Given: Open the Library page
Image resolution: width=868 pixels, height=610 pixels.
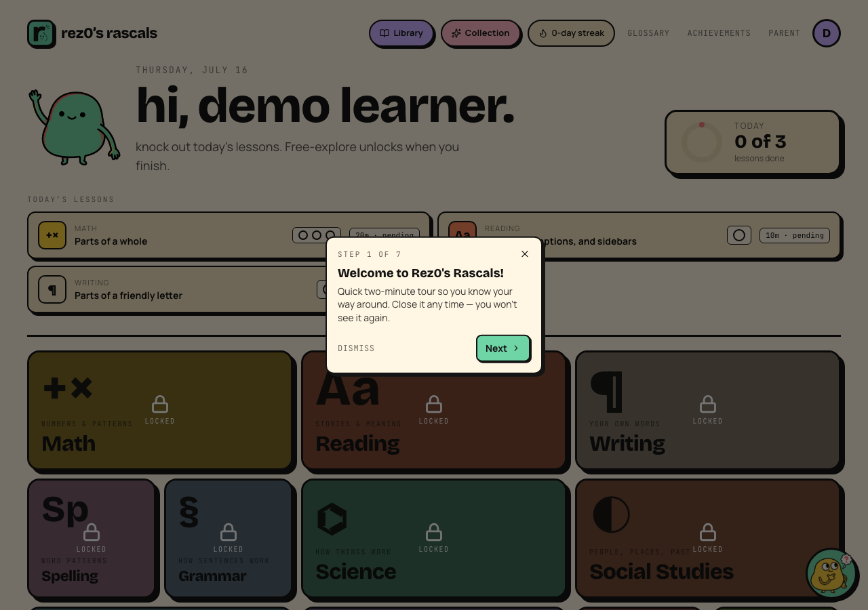Looking at the screenshot, I should pyautogui.click(x=401, y=33).
